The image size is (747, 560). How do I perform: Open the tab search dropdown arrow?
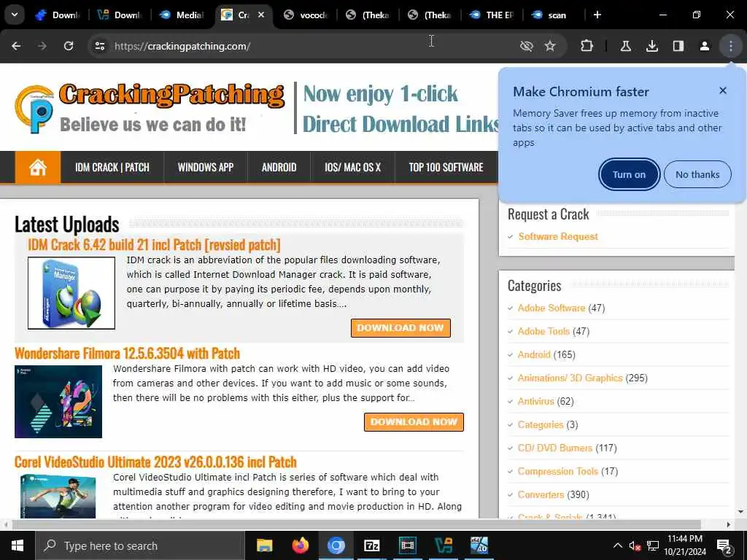(15, 15)
